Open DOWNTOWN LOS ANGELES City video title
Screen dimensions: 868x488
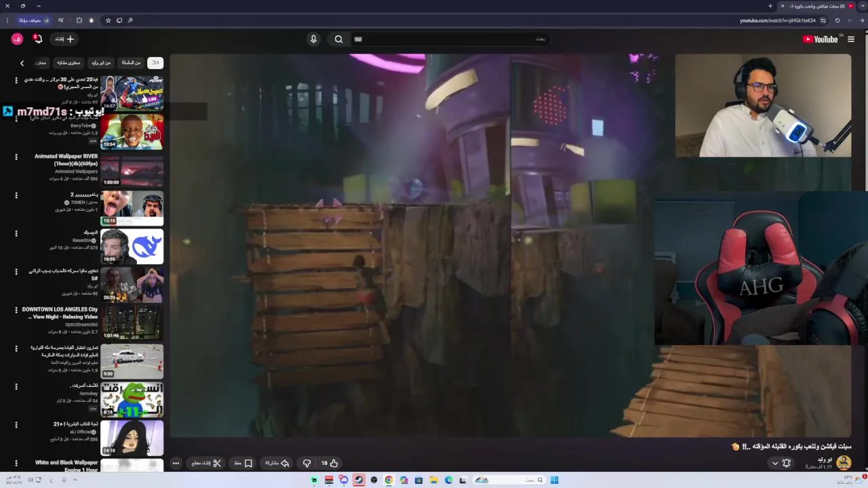60,313
